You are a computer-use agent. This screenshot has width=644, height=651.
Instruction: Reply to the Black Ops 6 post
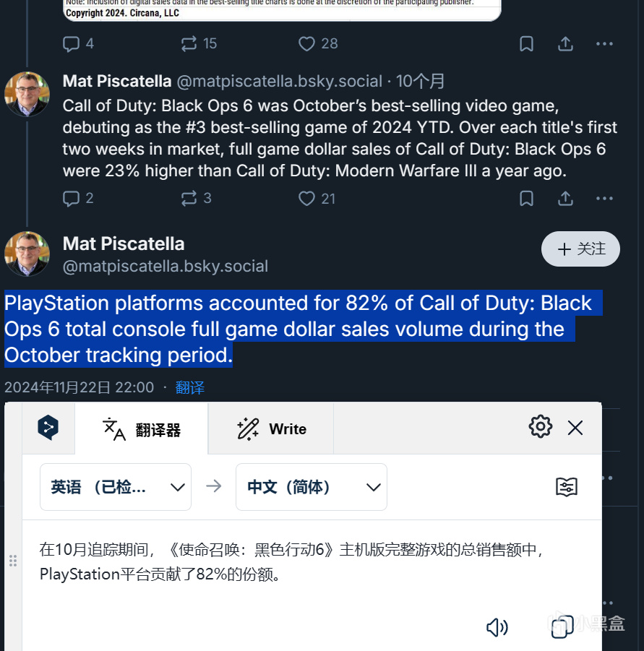coord(72,198)
